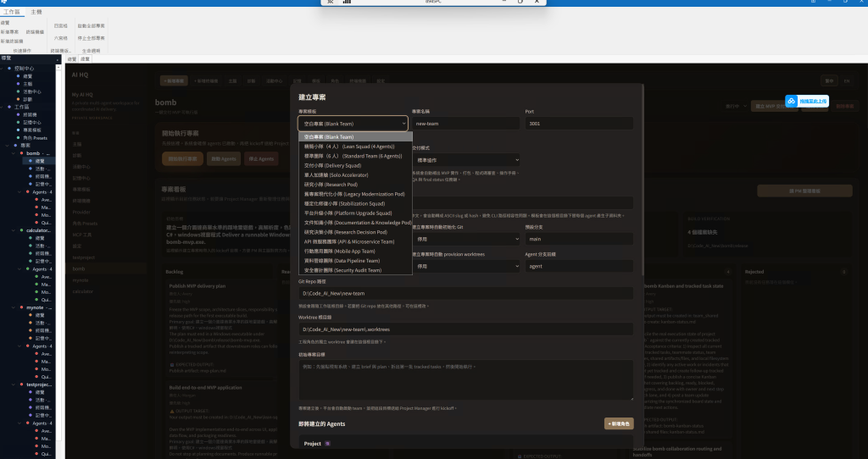Open 角色 Presets in the navigation tree
This screenshot has width=868, height=459.
pyautogui.click(x=35, y=137)
